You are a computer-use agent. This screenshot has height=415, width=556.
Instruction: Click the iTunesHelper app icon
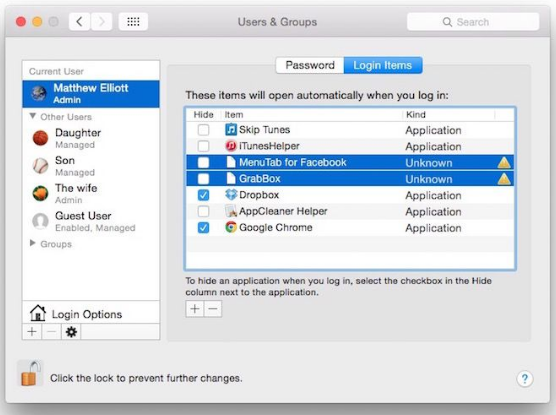click(x=231, y=146)
